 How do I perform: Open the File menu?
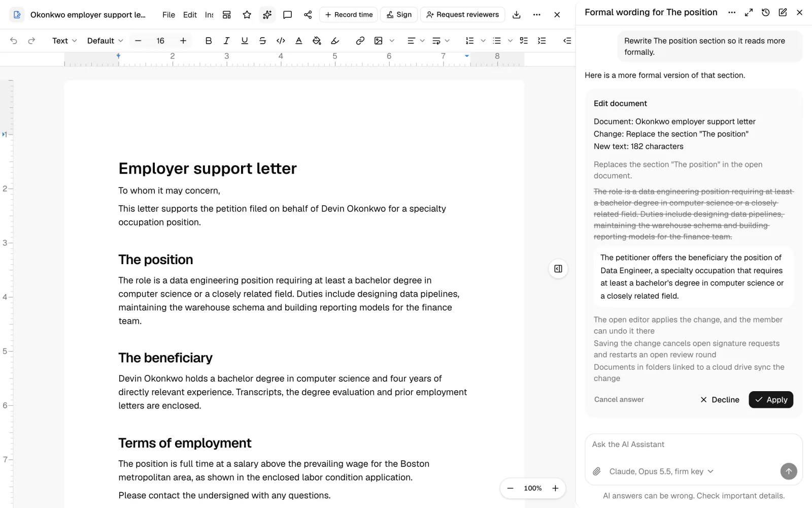tap(168, 15)
